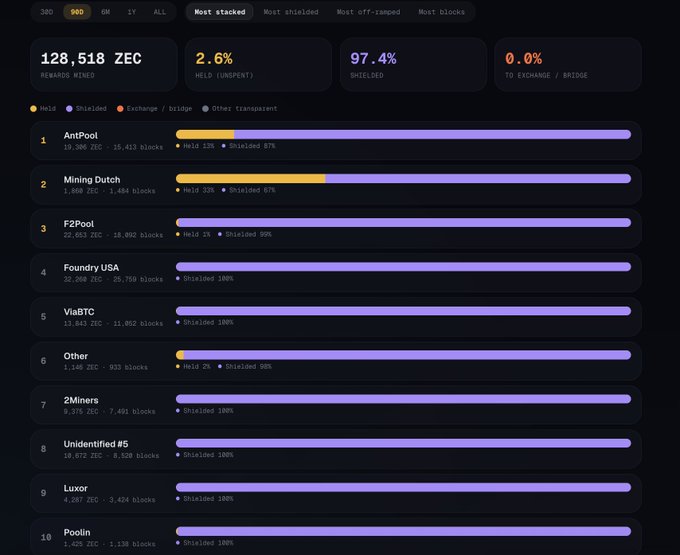
Task: Click 'Other transparent' legend label
Action: tap(245, 109)
